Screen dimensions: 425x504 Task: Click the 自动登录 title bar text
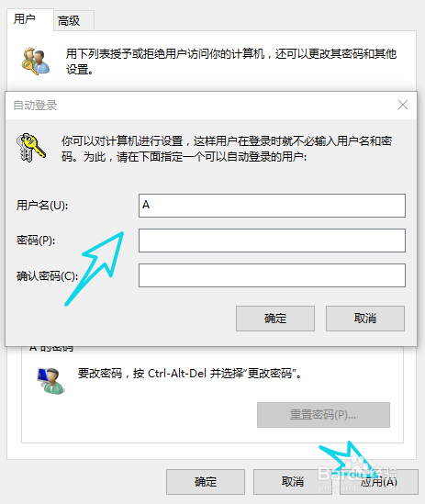click(35, 105)
